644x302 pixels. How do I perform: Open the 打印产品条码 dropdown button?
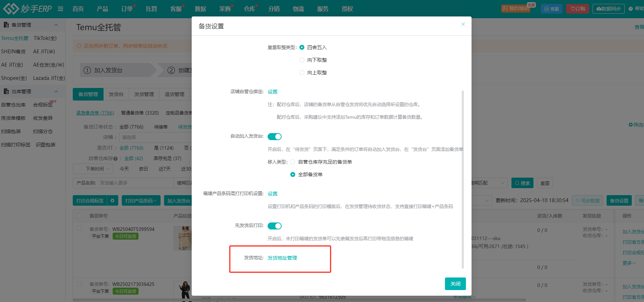pos(141,201)
